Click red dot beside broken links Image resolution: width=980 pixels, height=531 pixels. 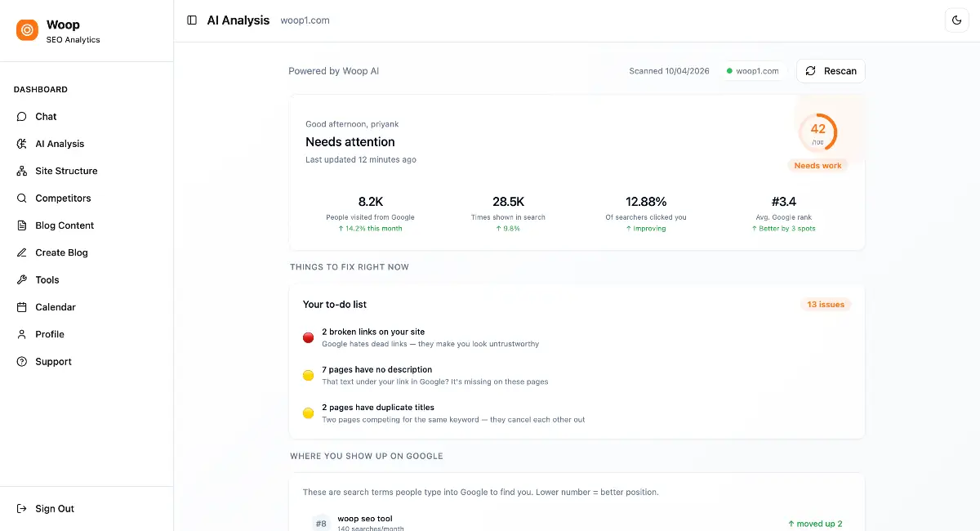pyautogui.click(x=308, y=337)
